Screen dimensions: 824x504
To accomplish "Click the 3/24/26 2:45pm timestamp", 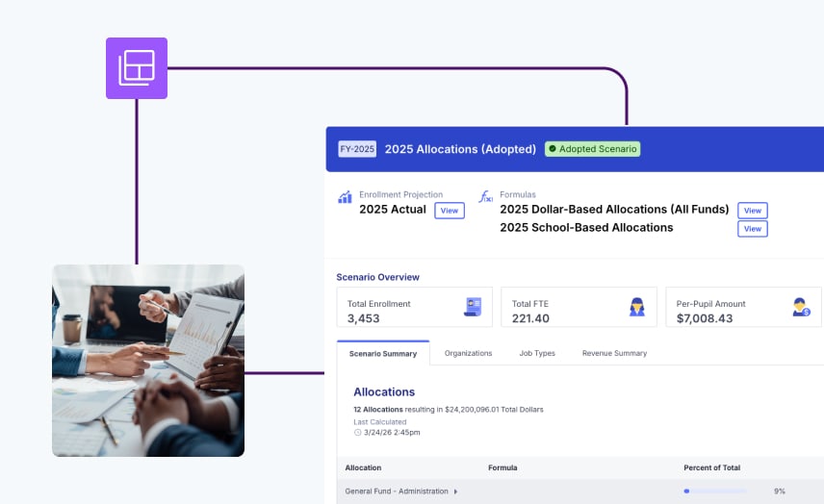I will (x=392, y=433).
